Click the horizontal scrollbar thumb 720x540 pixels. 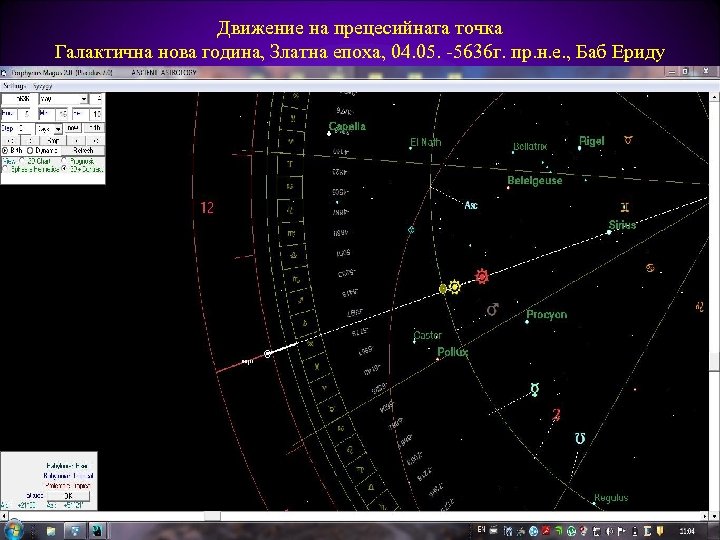[212, 516]
